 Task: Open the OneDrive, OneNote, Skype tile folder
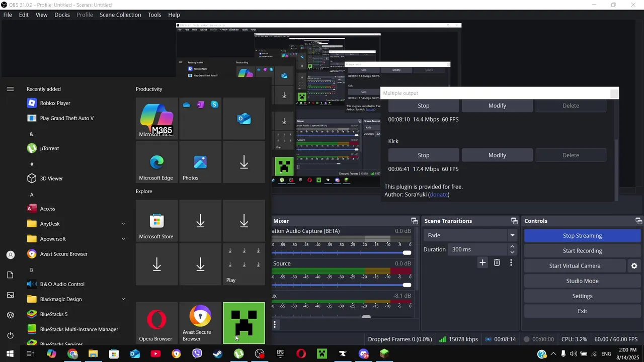point(200,118)
